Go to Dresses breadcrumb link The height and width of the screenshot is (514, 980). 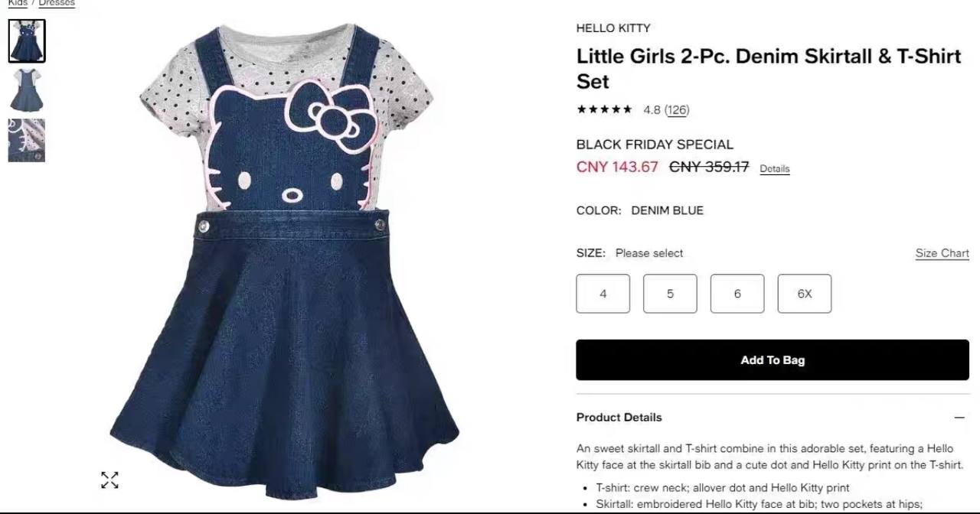(x=57, y=3)
